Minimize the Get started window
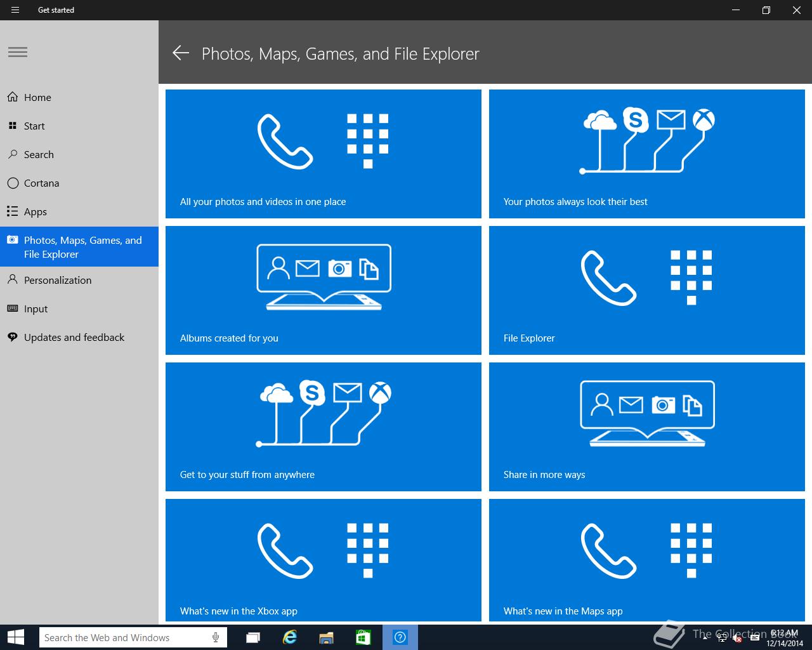812x650 pixels. (x=736, y=10)
